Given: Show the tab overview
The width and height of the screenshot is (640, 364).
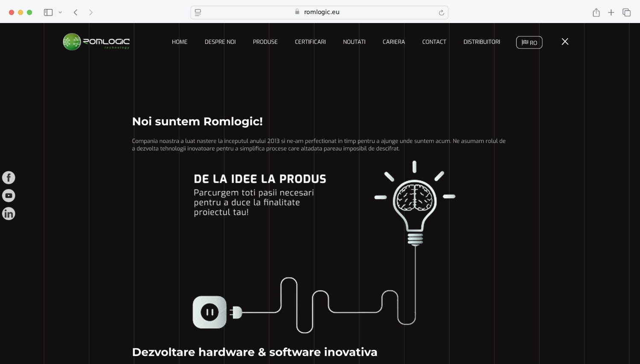Looking at the screenshot, I should (626, 12).
